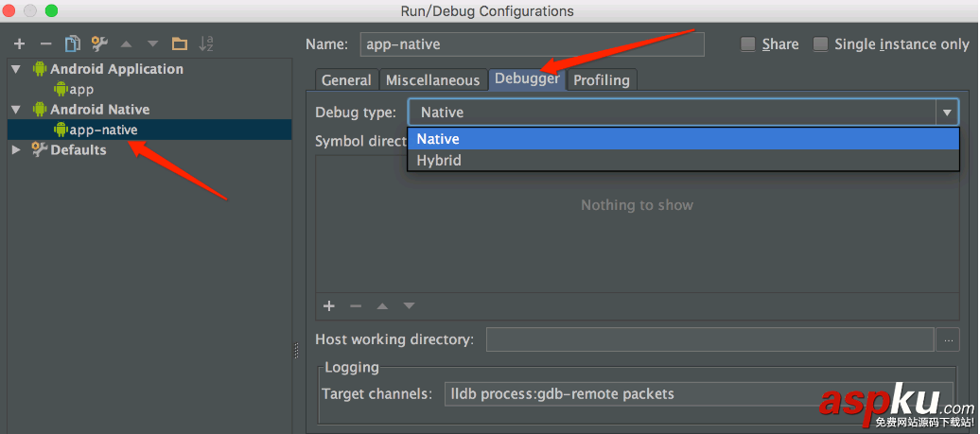Choose Hybrid from the debug type list

click(439, 161)
